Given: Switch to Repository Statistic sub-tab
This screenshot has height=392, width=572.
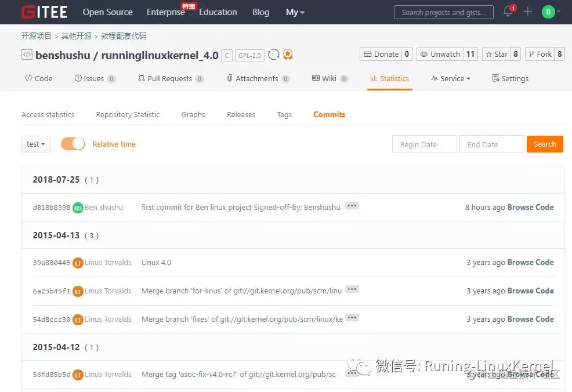Looking at the screenshot, I should pos(128,114).
